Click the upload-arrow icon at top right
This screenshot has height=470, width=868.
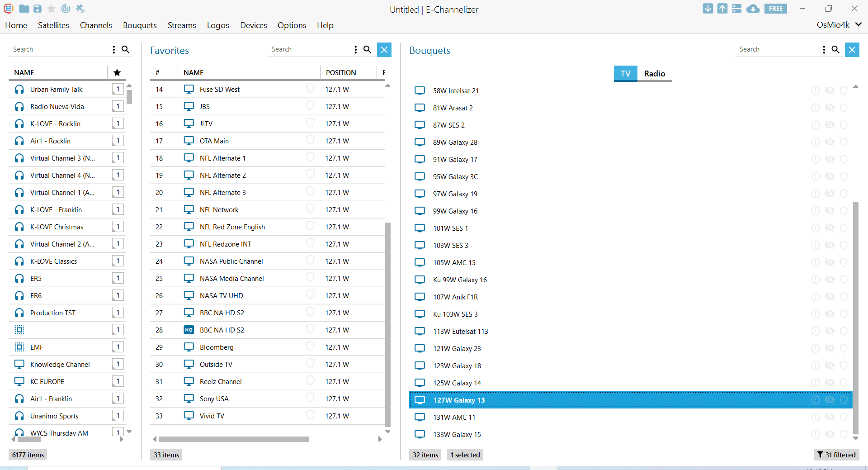(722, 9)
